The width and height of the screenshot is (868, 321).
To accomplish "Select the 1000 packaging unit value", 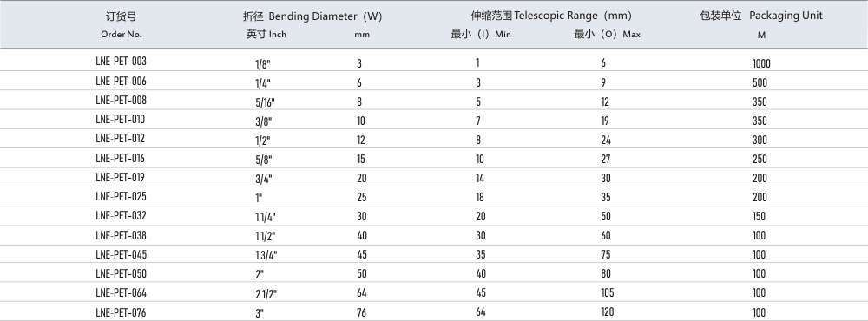I will point(761,63).
